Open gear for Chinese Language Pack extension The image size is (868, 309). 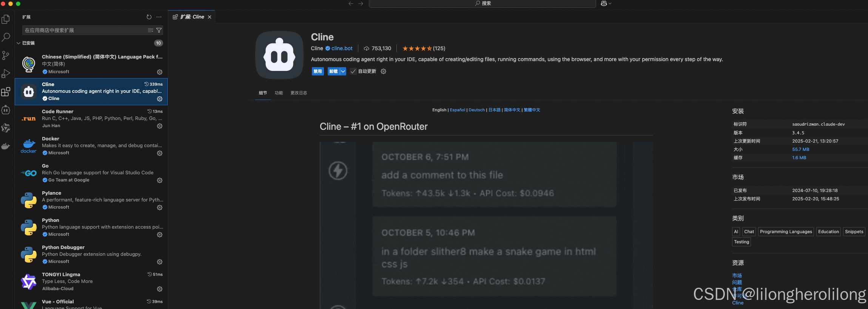[x=160, y=72]
